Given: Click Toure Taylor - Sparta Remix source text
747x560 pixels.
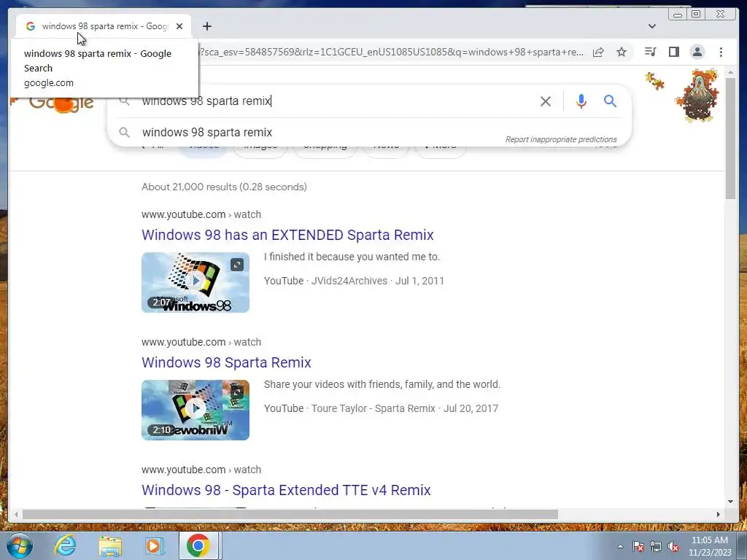Looking at the screenshot, I should click(x=373, y=408).
